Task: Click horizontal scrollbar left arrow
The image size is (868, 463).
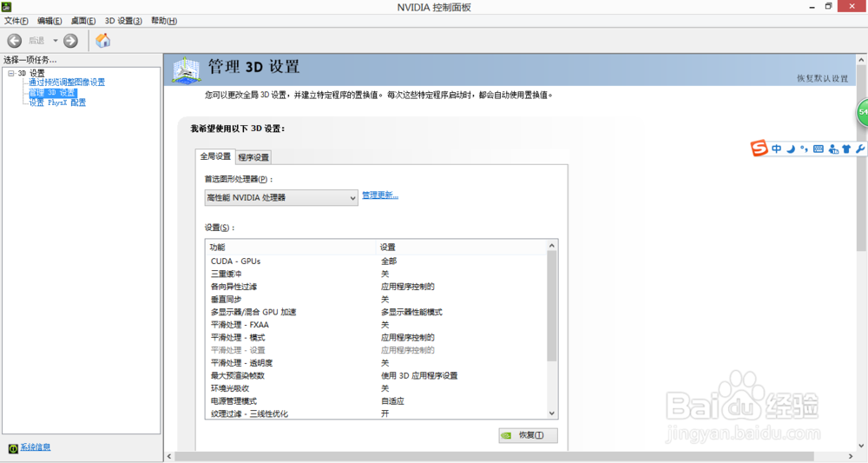Action: tap(169, 456)
